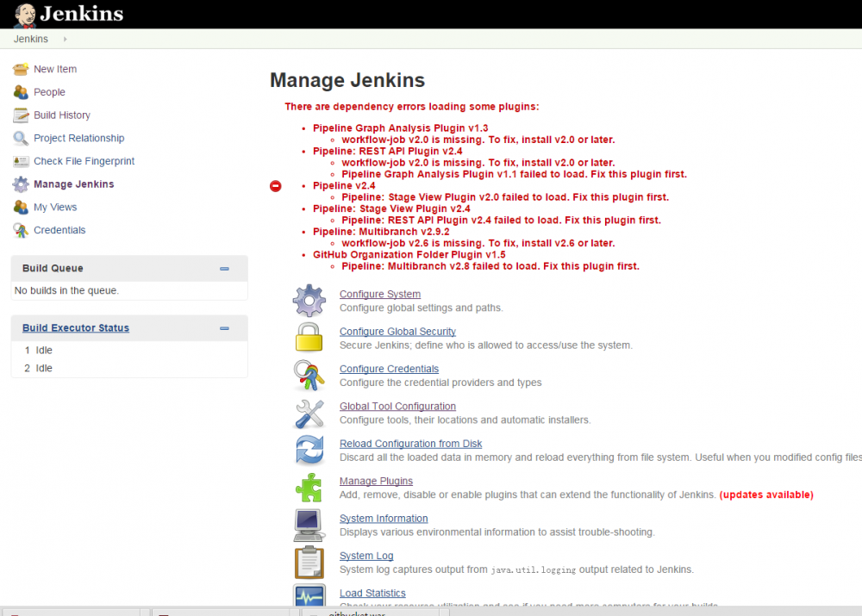862x616 pixels.
Task: Open Check File Fingerprint in the sidebar
Action: pos(84,162)
